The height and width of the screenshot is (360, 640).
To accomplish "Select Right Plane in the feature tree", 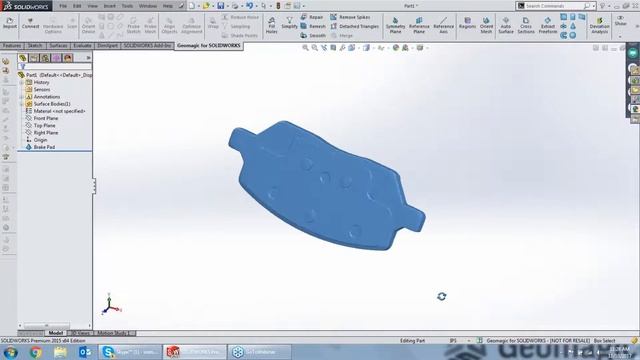I will 46,133.
